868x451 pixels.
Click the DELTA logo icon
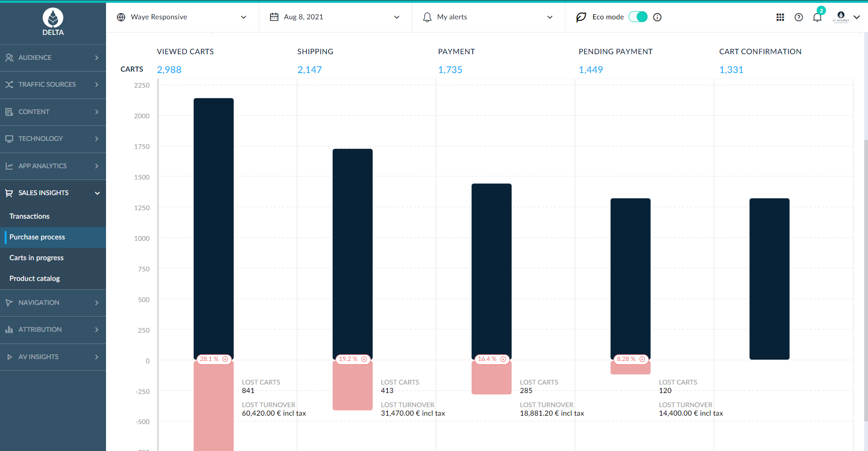click(x=53, y=18)
